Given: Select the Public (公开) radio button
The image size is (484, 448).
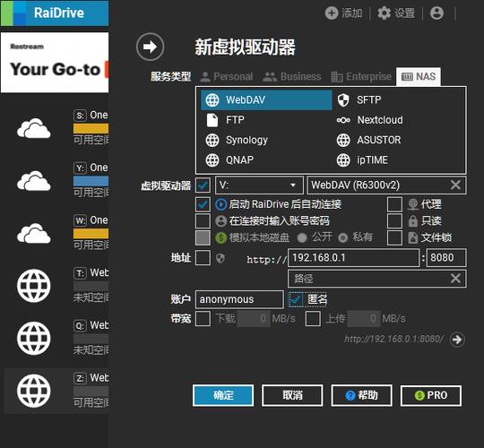Looking at the screenshot, I should click(x=302, y=237).
